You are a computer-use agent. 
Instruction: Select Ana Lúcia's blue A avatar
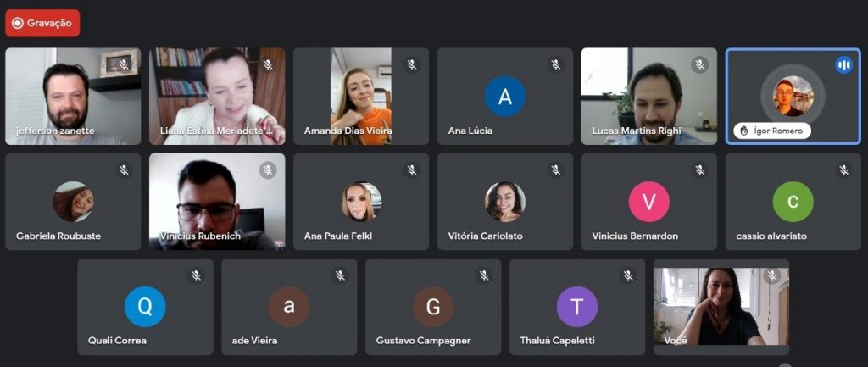[x=505, y=96]
